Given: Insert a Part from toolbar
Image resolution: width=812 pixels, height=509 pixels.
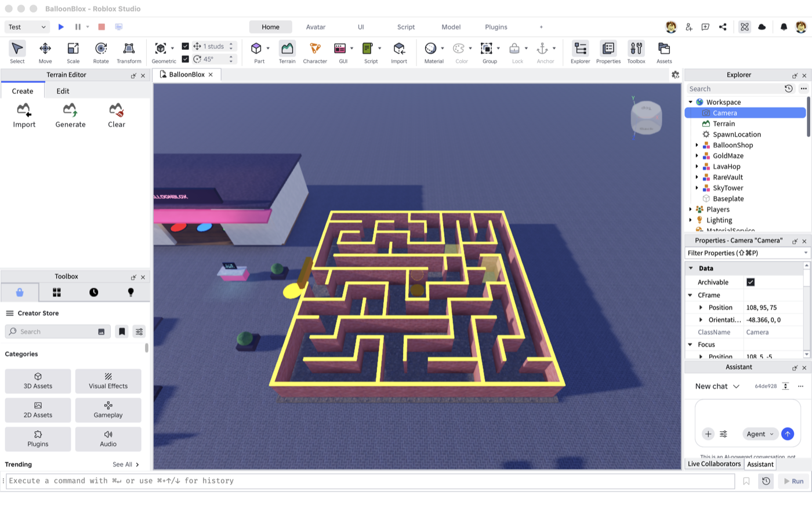Looking at the screenshot, I should click(x=256, y=52).
